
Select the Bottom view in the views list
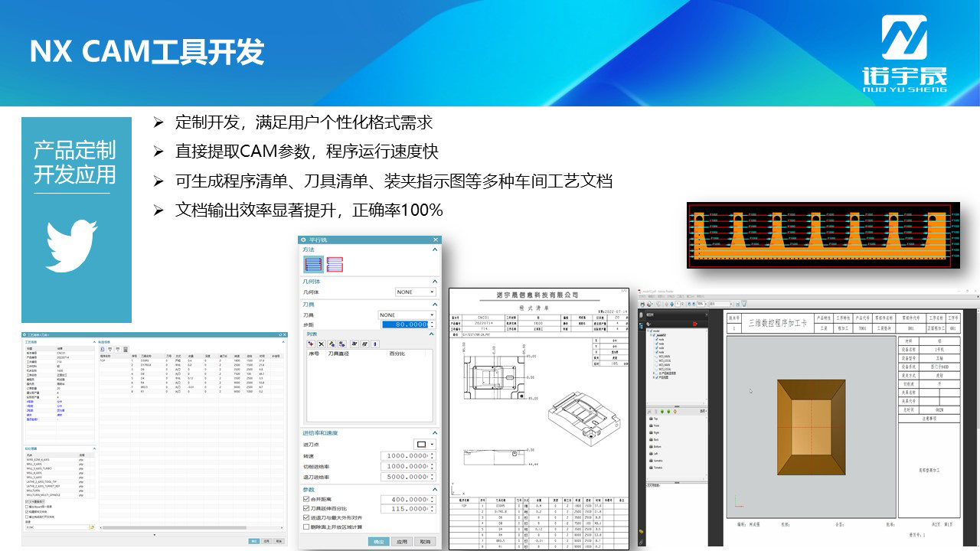click(x=655, y=447)
